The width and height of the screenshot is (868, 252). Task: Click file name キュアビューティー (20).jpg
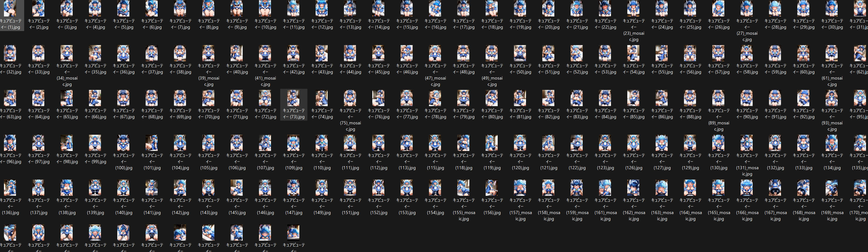[548, 24]
